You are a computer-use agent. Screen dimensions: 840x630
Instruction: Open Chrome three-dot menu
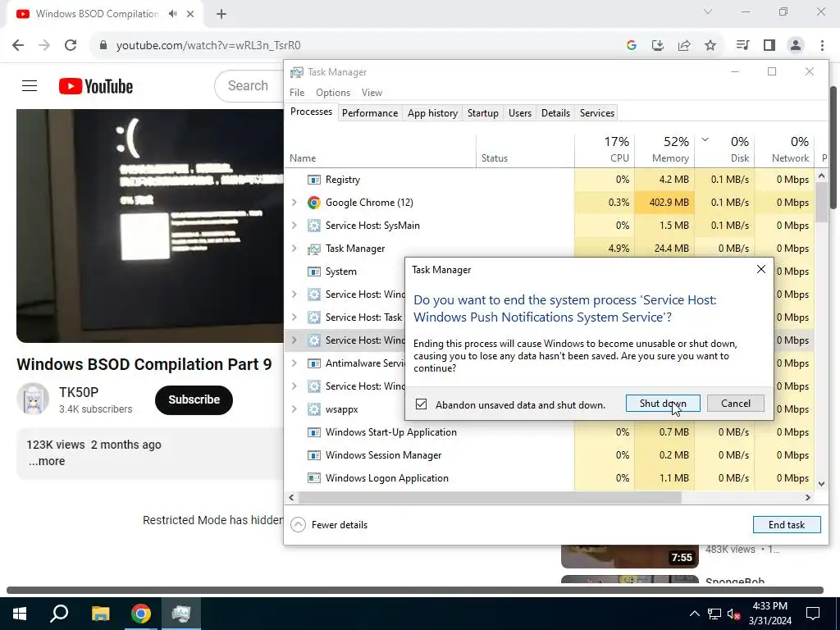(x=822, y=46)
